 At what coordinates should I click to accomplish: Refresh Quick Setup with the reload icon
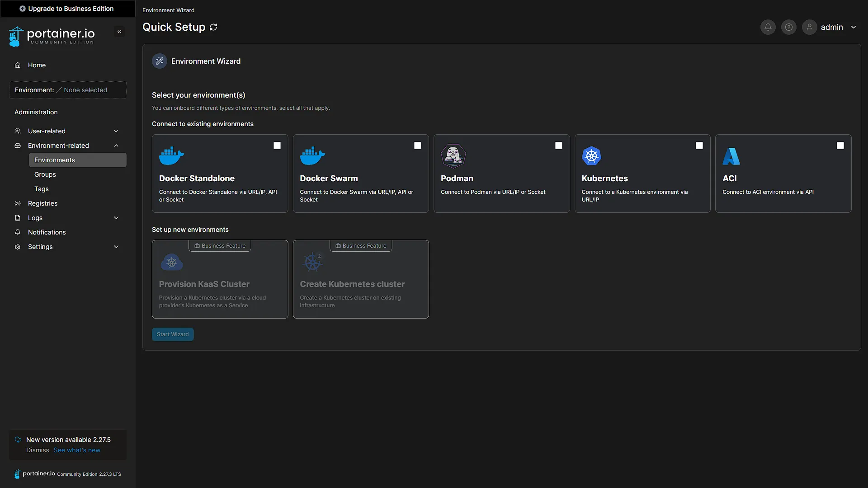point(213,27)
